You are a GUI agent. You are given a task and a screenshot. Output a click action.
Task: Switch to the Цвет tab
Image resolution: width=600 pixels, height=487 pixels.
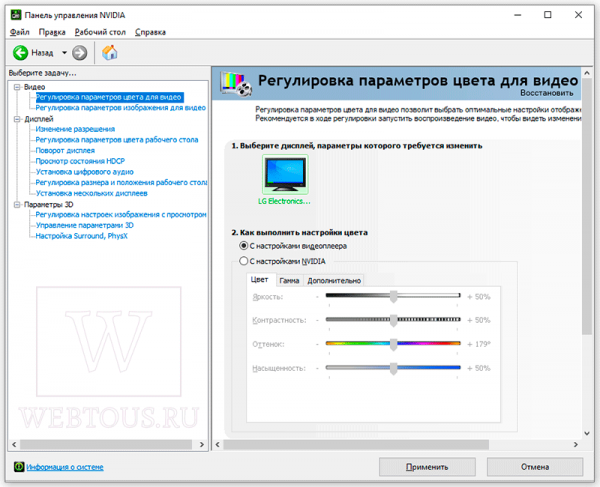[x=259, y=280]
